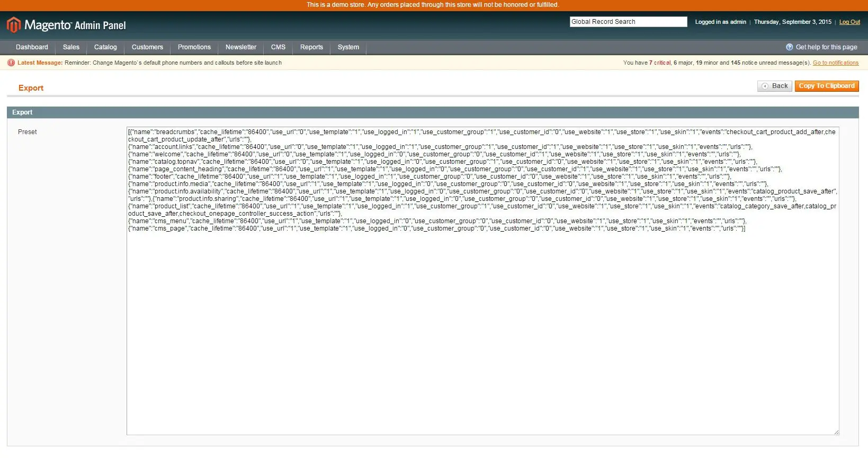868x458 pixels.
Task: Click the Export section header bar
Action: coord(433,112)
